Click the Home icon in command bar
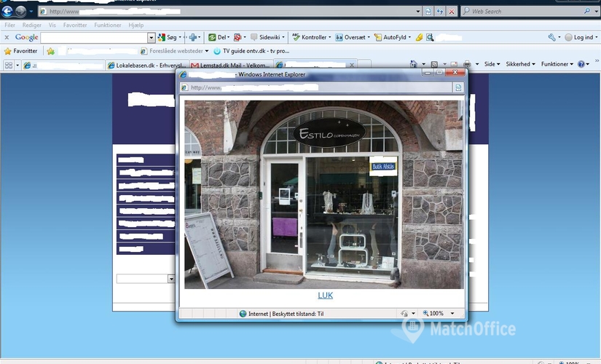This screenshot has width=601, height=364. click(414, 64)
